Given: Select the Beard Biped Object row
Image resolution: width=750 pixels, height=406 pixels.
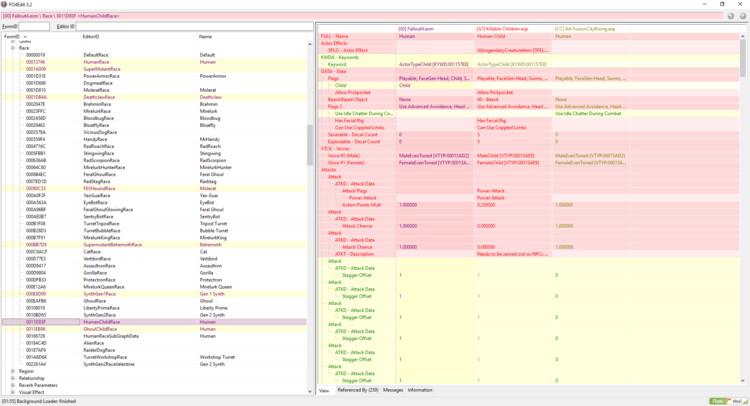Looking at the screenshot, I should (x=529, y=99).
